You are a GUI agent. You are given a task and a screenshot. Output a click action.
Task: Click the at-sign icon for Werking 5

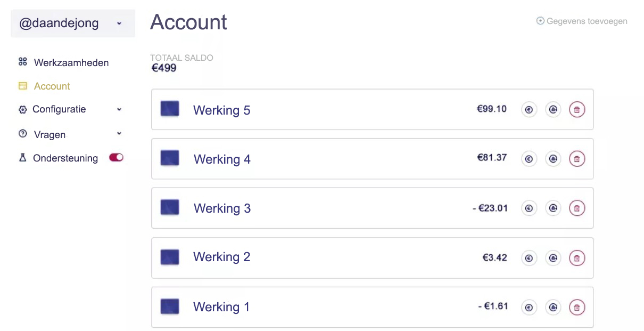point(553,110)
